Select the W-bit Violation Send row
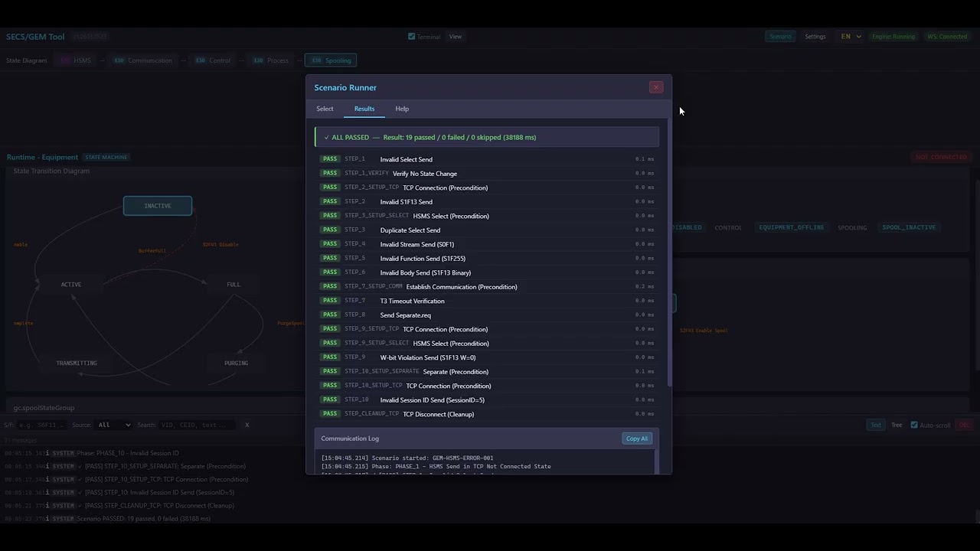Image resolution: width=980 pixels, height=551 pixels. pyautogui.click(x=487, y=357)
